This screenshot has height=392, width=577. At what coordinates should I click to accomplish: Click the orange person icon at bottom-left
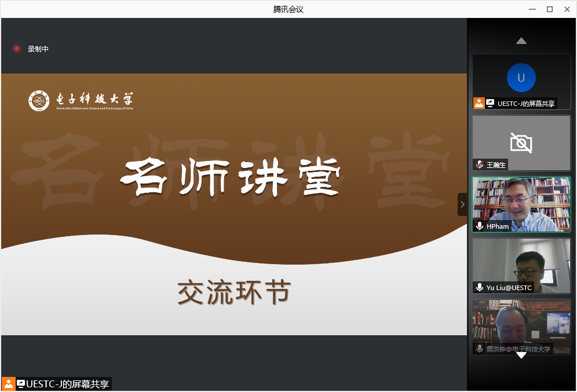tap(9, 383)
